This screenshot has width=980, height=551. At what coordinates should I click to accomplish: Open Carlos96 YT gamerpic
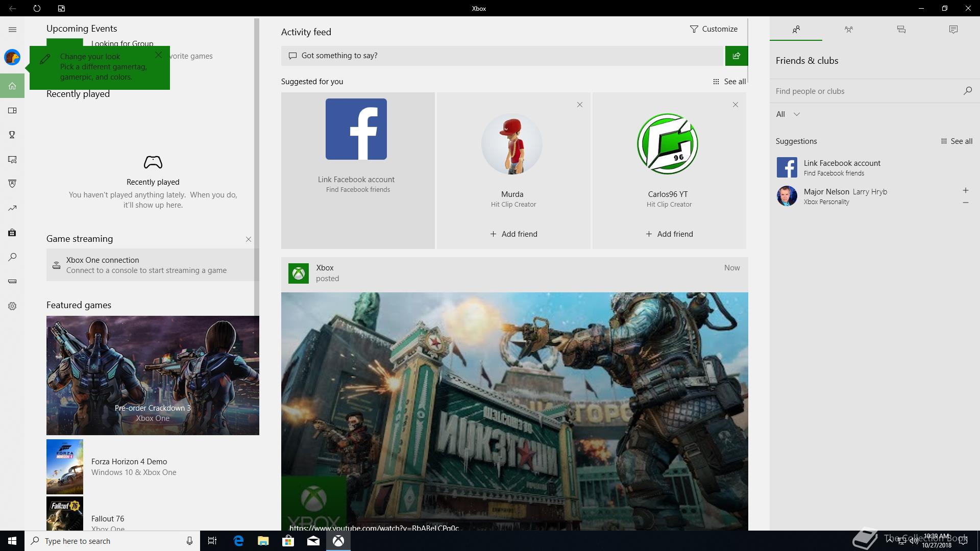[x=668, y=144]
